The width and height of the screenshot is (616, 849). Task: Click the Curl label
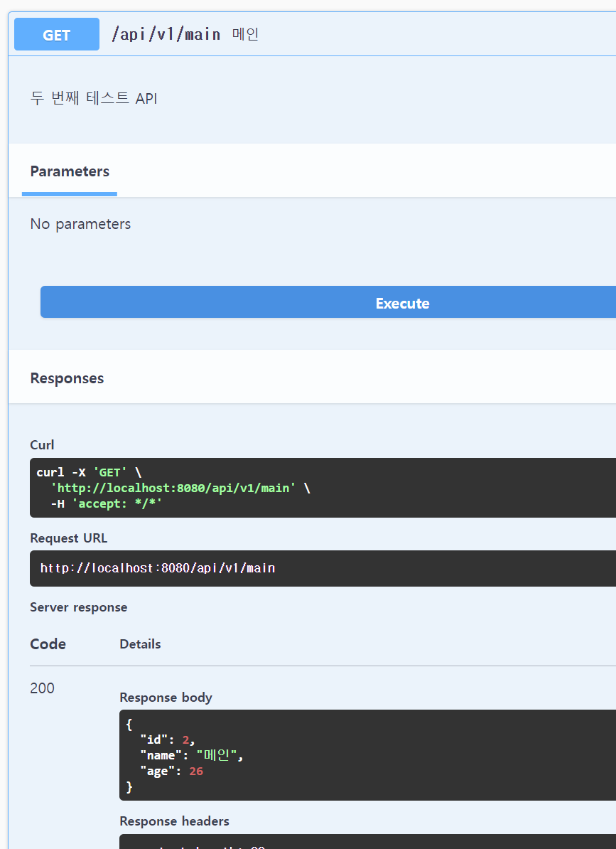tap(42, 444)
